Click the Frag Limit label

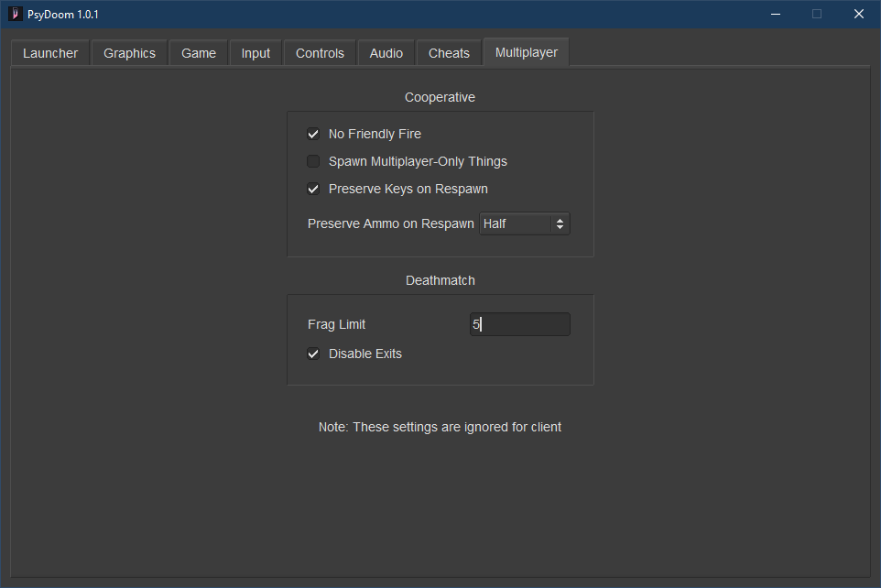point(336,324)
